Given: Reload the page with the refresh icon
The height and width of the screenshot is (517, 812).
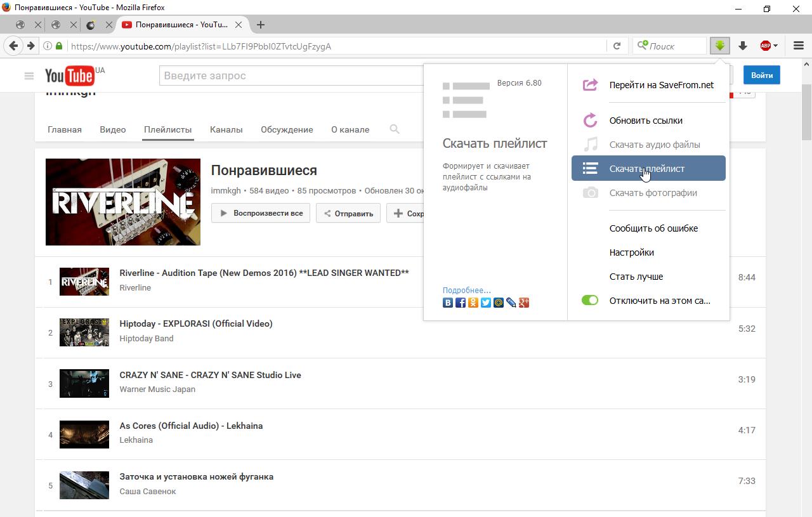Looking at the screenshot, I should (617, 46).
